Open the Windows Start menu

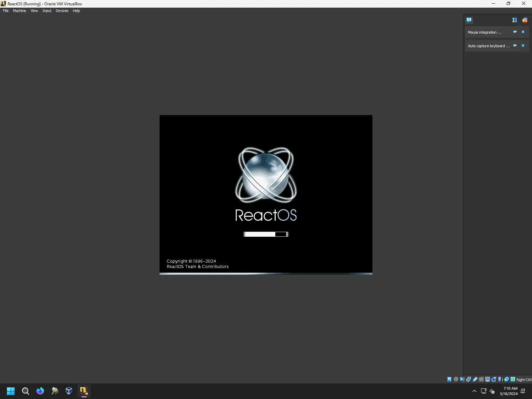11,391
